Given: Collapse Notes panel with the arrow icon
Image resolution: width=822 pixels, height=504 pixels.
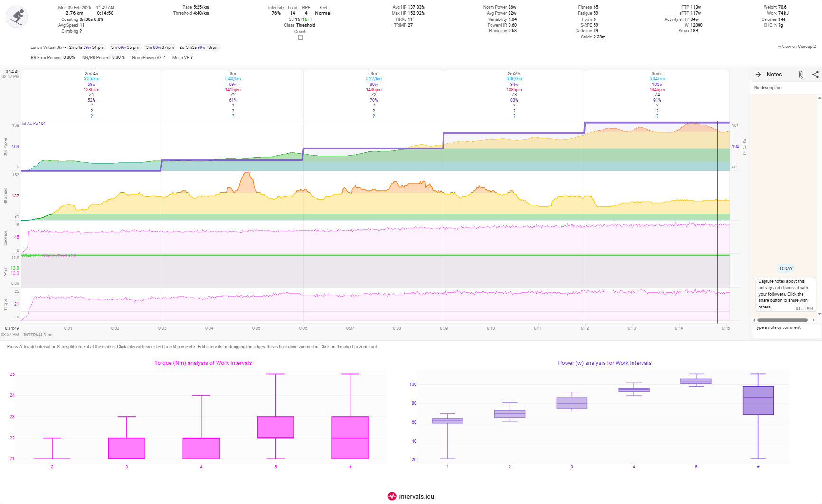Looking at the screenshot, I should [x=758, y=75].
